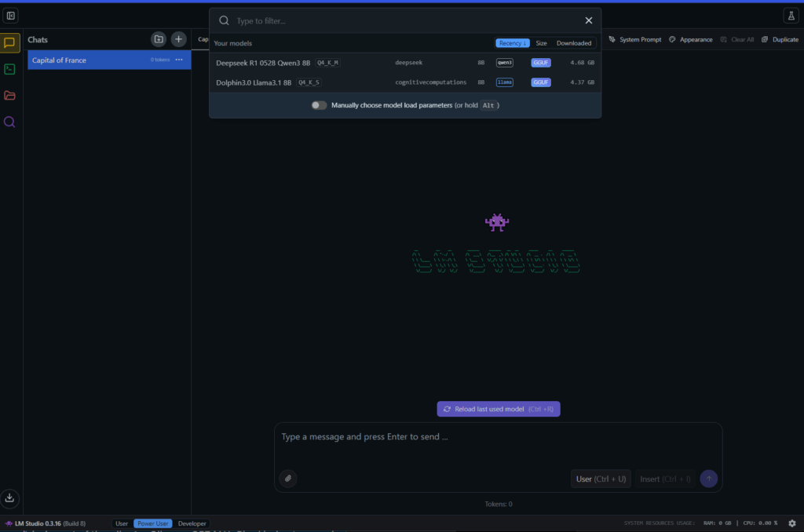The image size is (804, 532).
Task: Switch interface mode to Developer
Action: click(x=192, y=523)
